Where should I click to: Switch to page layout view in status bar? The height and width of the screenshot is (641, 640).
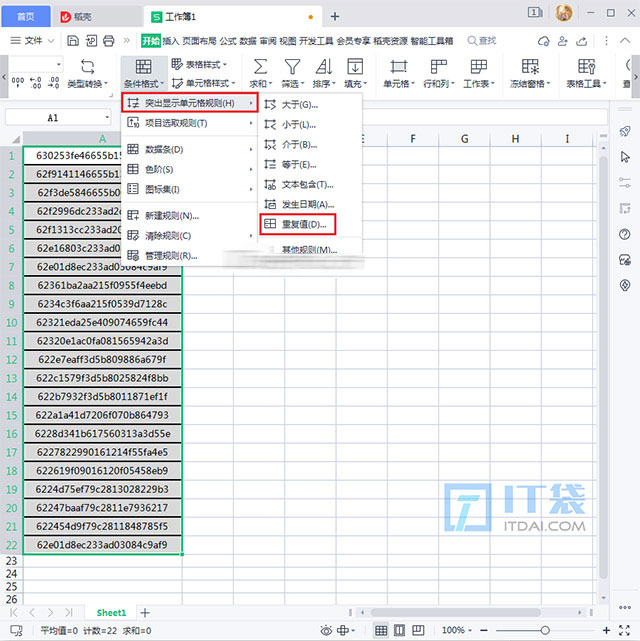399,630
